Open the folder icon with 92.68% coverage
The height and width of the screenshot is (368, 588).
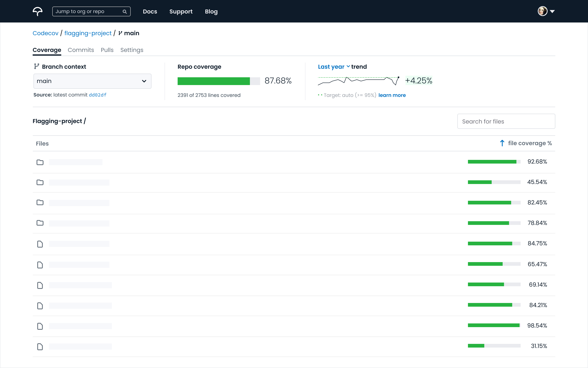click(x=40, y=162)
